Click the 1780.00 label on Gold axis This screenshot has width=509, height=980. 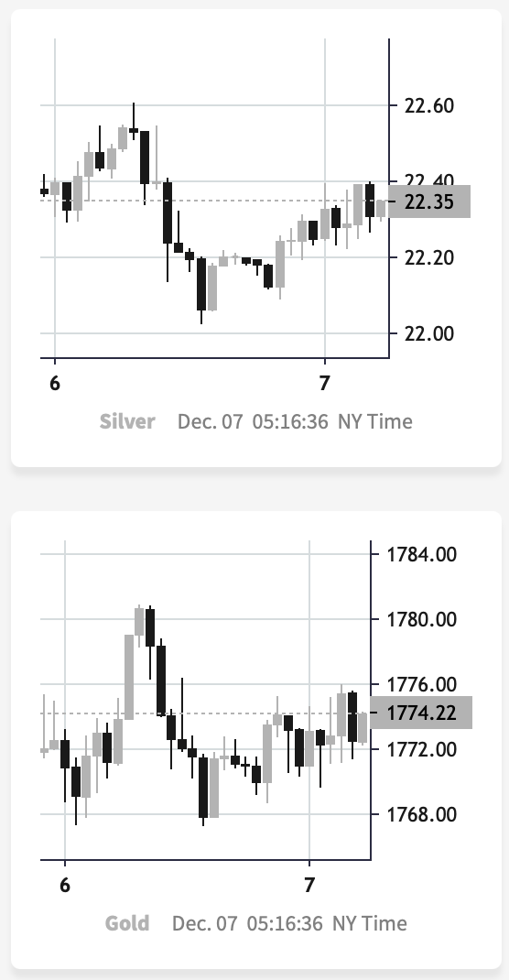421,619
